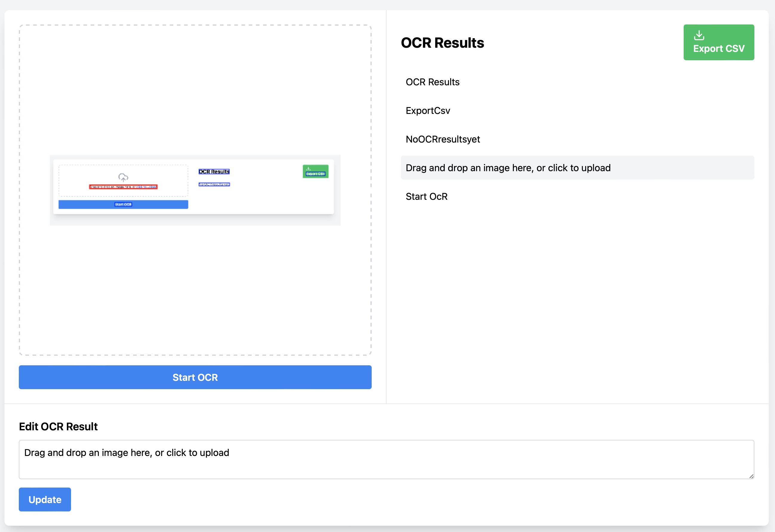Image resolution: width=775 pixels, height=532 pixels.
Task: Click the uploaded screenshot thumbnail
Action: [195, 190]
